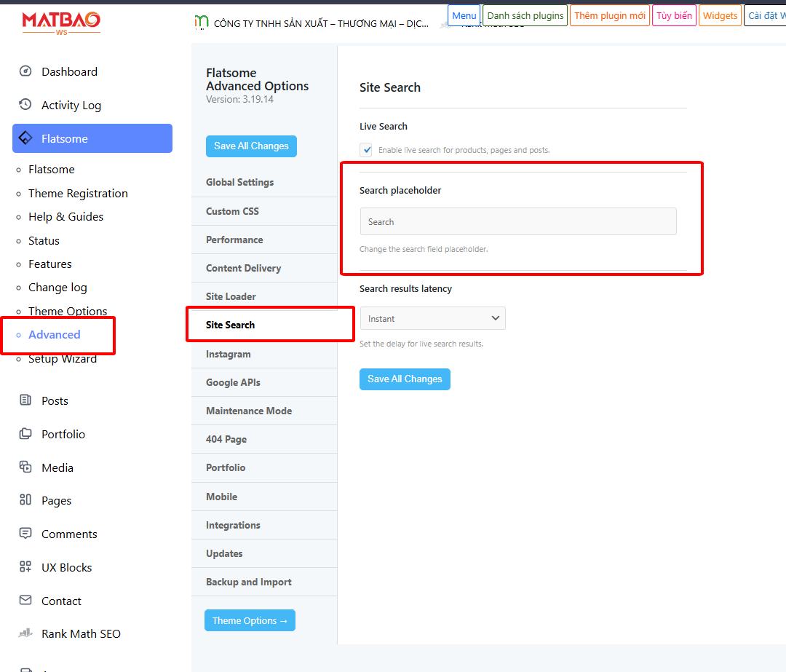Open the Setup Wizard submenu link

point(62,359)
